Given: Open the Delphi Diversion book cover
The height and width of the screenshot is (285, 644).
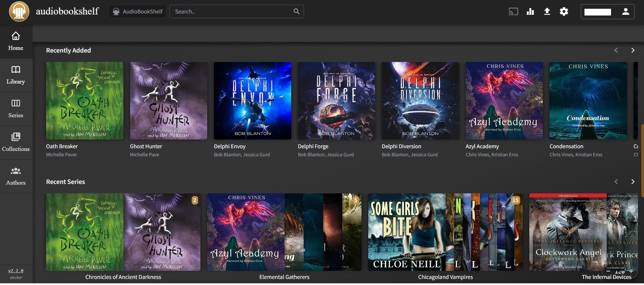Looking at the screenshot, I should coord(420,101).
